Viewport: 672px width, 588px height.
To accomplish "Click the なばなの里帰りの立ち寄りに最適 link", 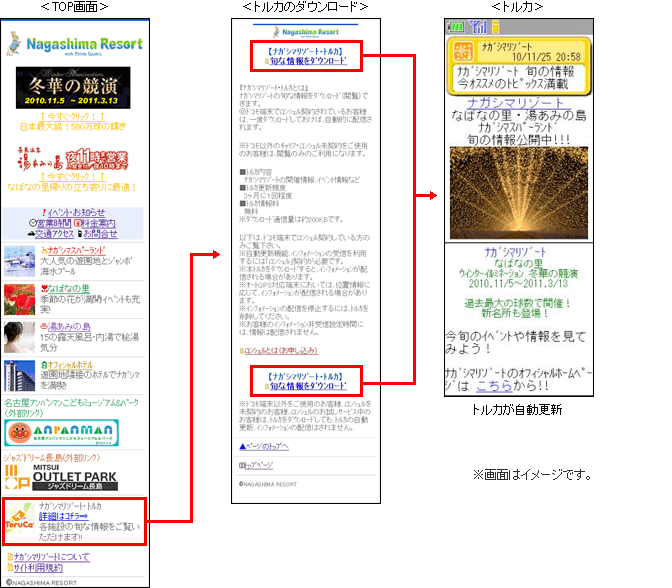I will [72, 187].
